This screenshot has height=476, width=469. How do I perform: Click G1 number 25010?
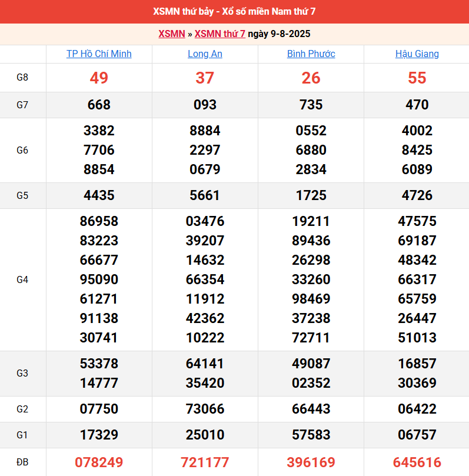205,434
